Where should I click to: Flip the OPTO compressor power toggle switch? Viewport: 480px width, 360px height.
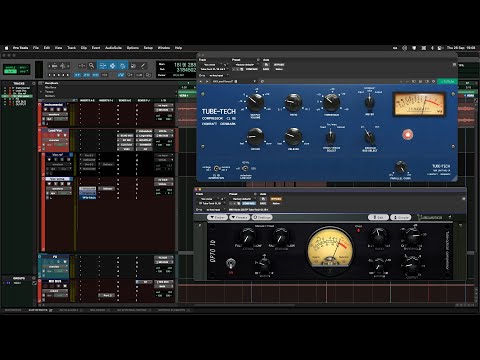230,264
